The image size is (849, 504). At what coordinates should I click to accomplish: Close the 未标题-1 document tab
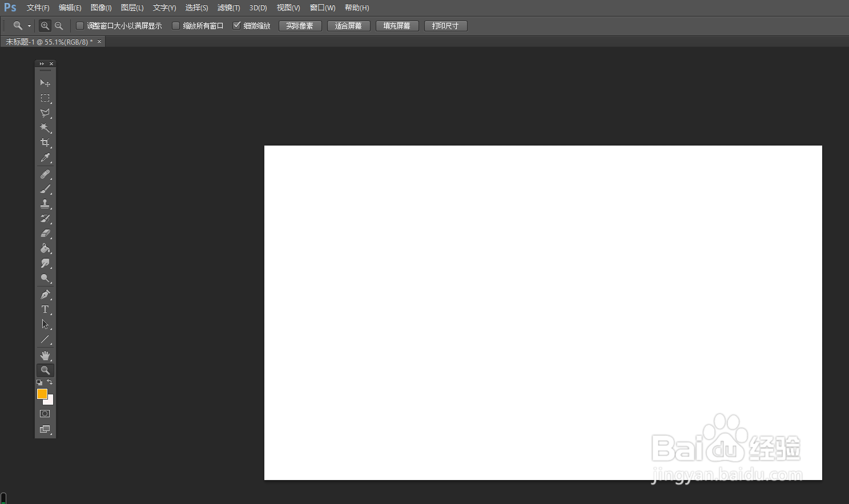[x=99, y=42]
